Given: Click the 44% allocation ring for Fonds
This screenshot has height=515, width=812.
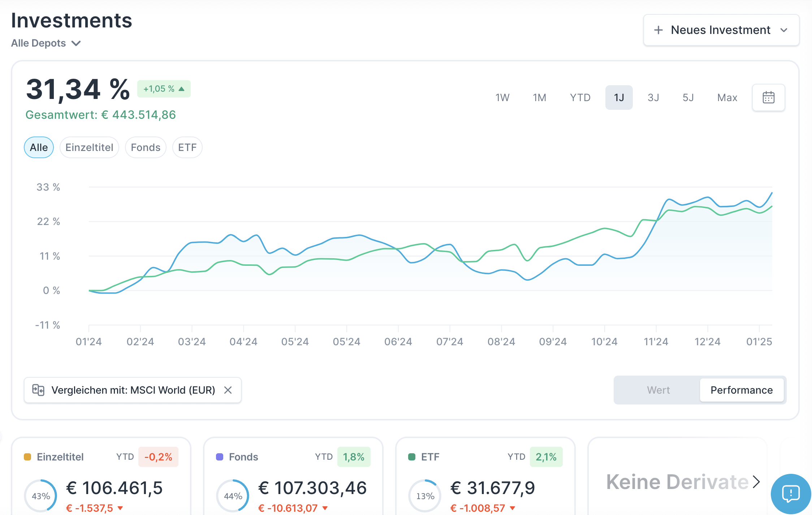Looking at the screenshot, I should coord(233,496).
